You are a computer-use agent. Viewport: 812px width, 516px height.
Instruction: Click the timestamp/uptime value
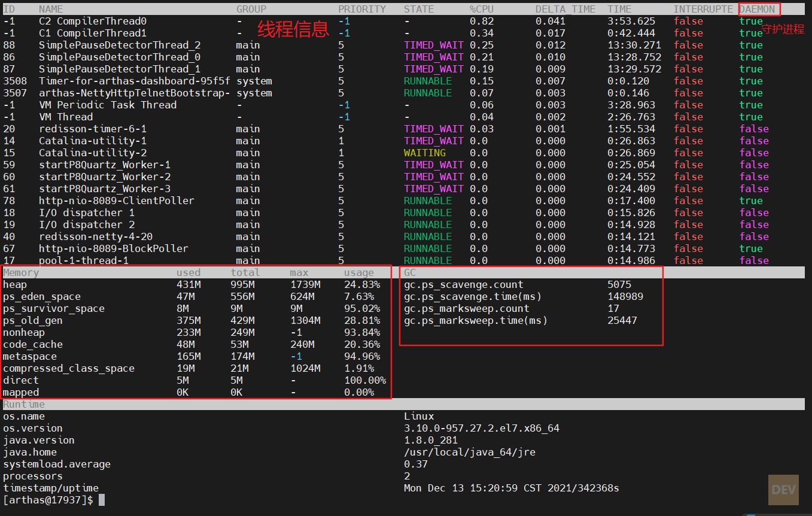tap(512, 488)
